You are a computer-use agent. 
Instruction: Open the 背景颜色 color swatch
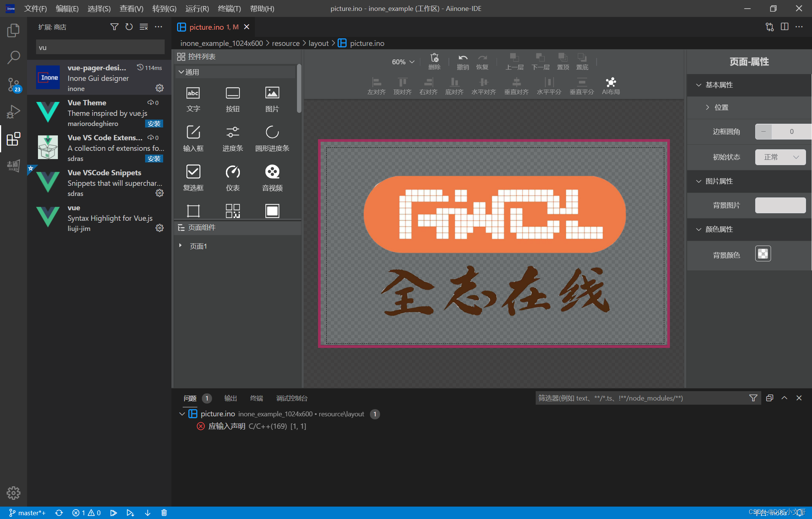click(x=763, y=254)
